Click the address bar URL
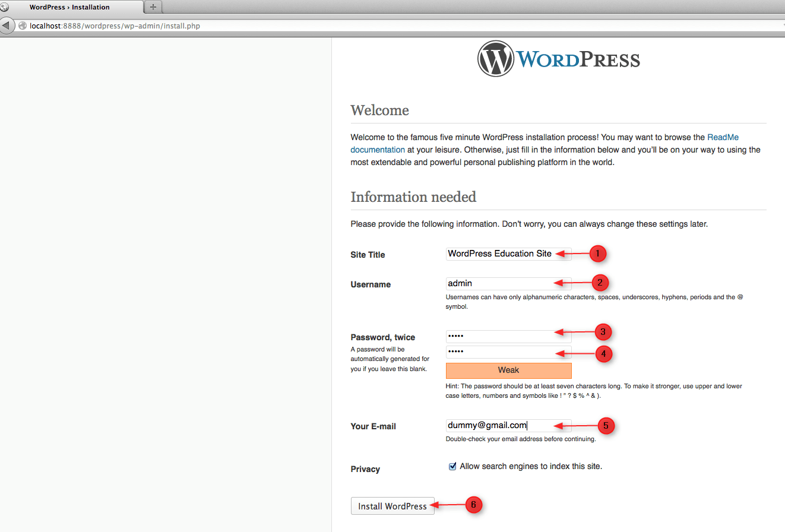785x532 pixels. (x=115, y=26)
